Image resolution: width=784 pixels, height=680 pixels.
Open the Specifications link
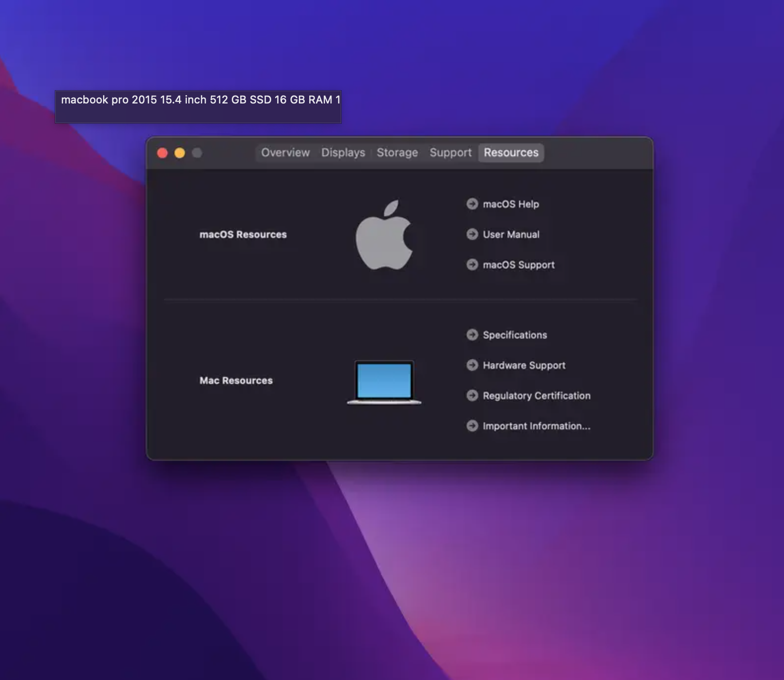[515, 335]
